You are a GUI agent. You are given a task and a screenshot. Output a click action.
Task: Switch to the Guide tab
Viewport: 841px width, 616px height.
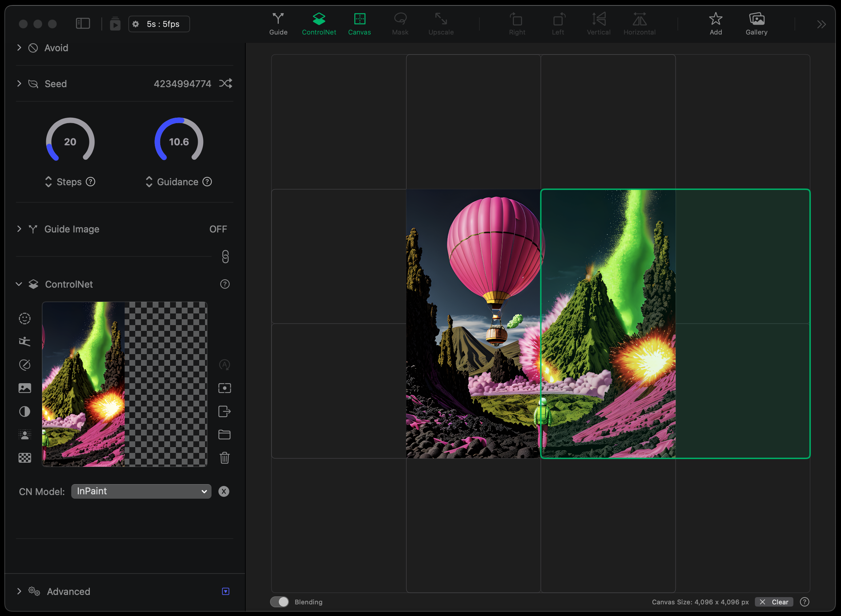(x=278, y=23)
